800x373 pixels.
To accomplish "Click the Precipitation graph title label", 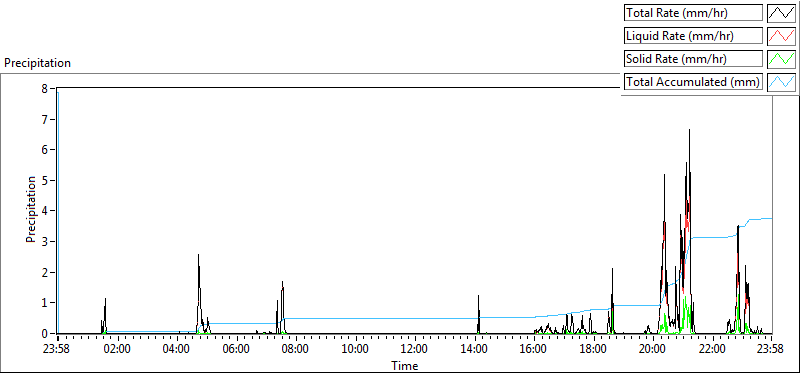I will tap(37, 63).
